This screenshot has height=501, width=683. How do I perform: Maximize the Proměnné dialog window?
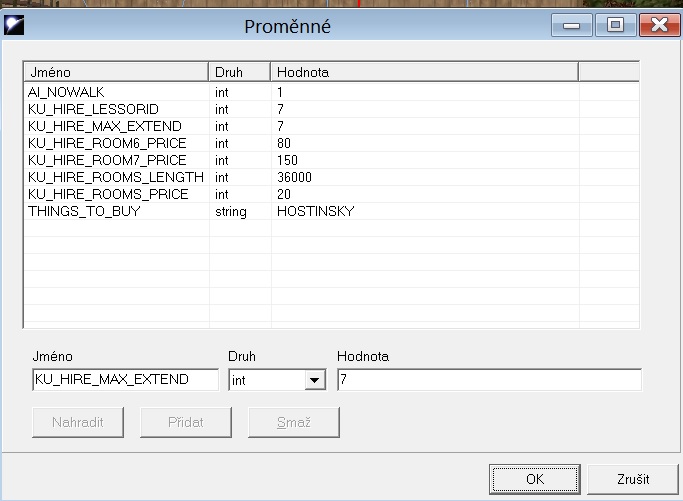(615, 26)
